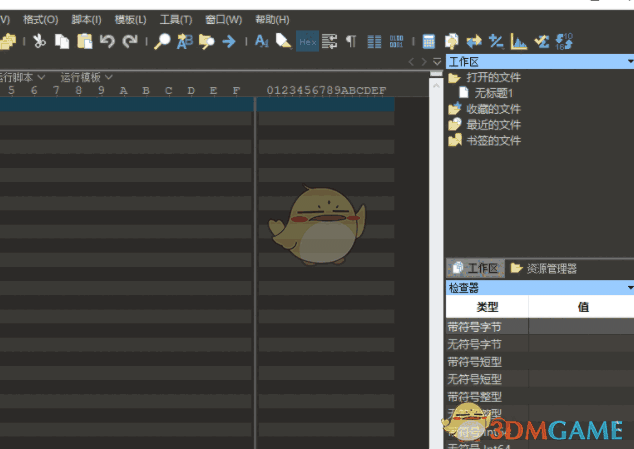Screen dimensions: 634x449
Task: Select the 无符号字节 inspector row
Action: coord(540,344)
